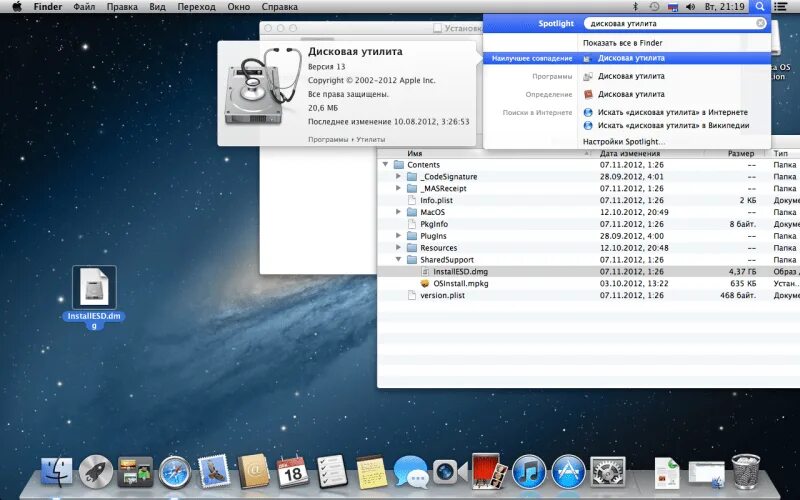The height and width of the screenshot is (500, 800).
Task: Expand the MacOS folder
Action: 398,212
